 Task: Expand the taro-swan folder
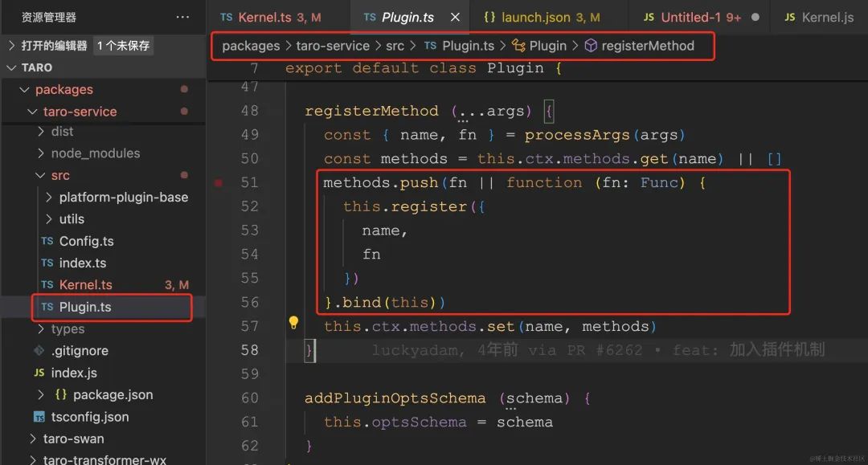coord(33,438)
